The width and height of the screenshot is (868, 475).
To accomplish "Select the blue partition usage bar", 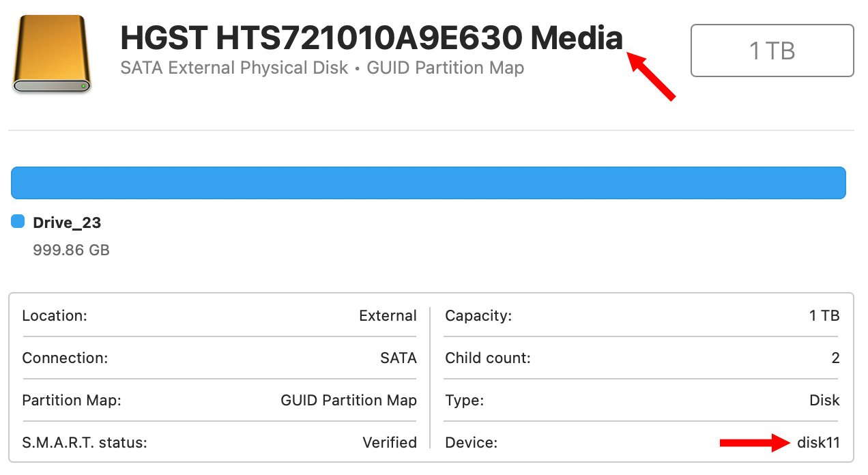I will coord(429,183).
